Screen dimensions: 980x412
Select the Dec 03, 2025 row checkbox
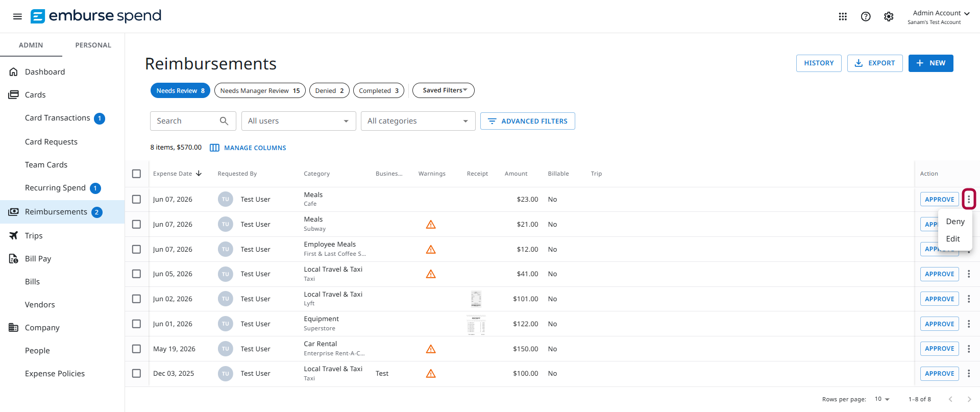coord(136,374)
